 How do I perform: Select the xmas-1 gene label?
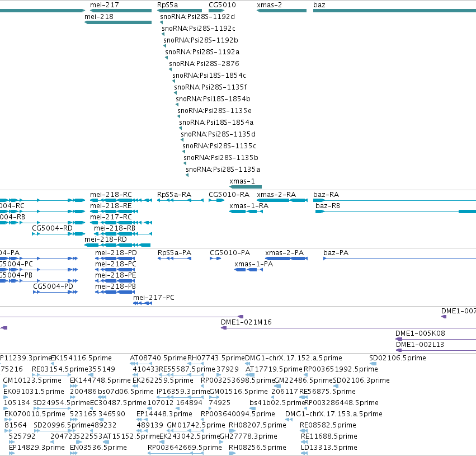pyautogui.click(x=242, y=181)
